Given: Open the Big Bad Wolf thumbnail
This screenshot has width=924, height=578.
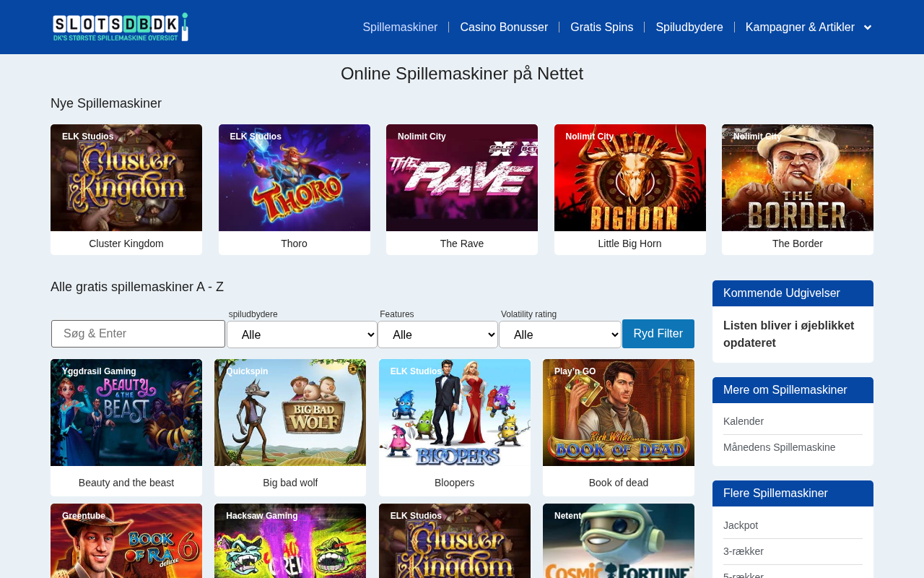Looking at the screenshot, I should 290,413.
